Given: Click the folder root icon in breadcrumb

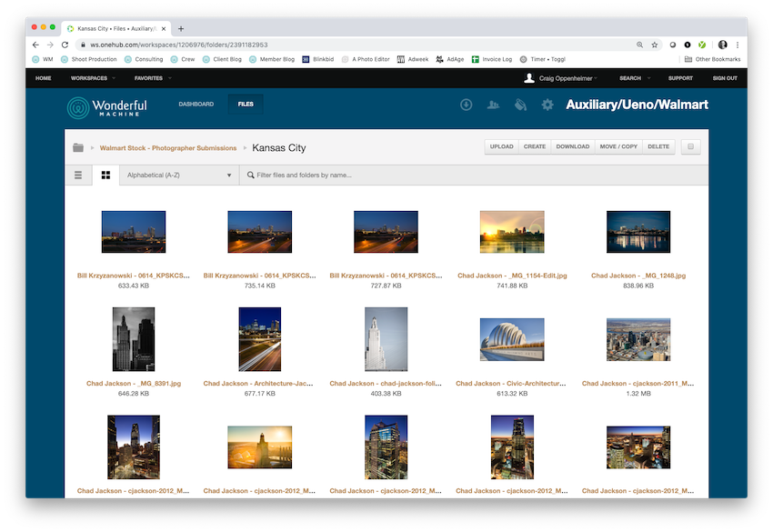Looking at the screenshot, I should [x=78, y=147].
